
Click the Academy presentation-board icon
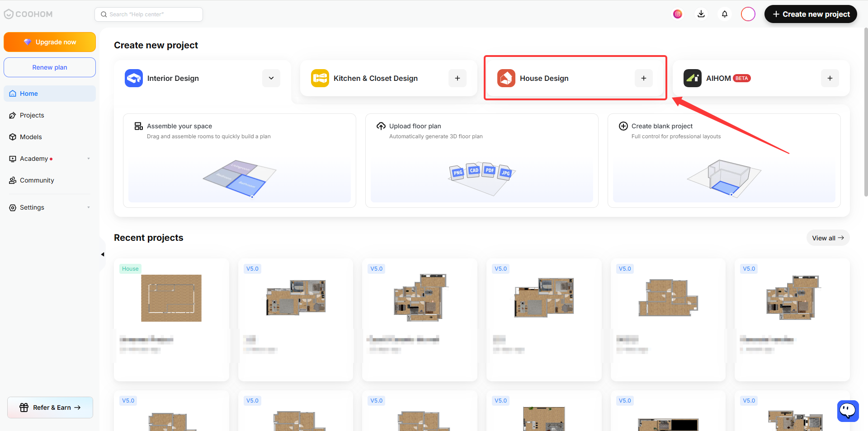tap(13, 159)
